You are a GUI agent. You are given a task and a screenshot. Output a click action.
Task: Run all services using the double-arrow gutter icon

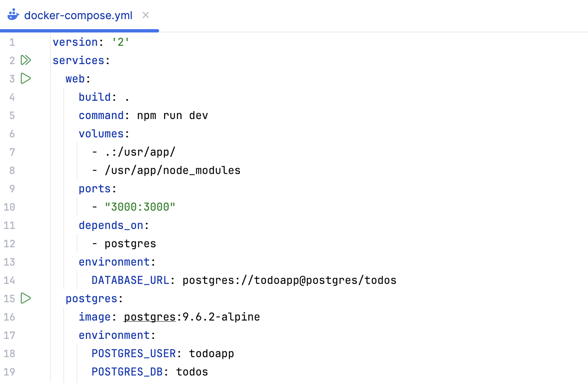pos(26,60)
